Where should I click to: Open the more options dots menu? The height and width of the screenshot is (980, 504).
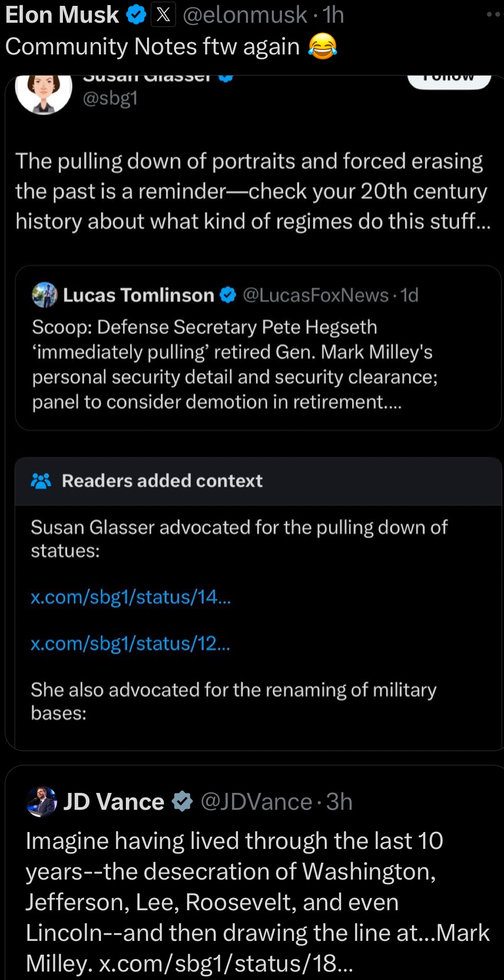point(494,14)
